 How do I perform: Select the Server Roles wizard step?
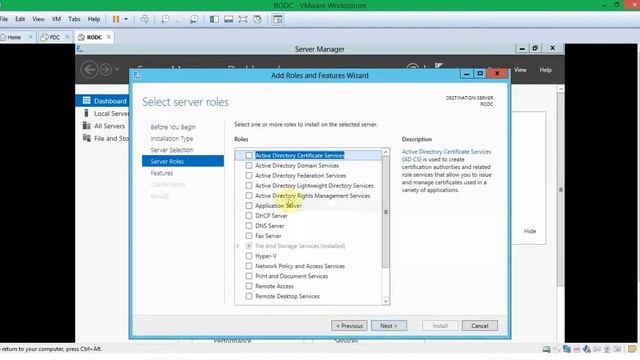[183, 161]
